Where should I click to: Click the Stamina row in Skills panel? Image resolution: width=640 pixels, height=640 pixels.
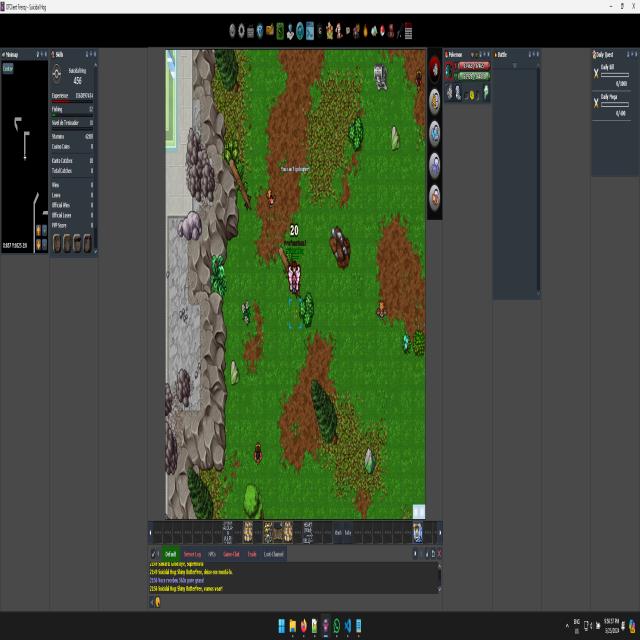tap(72, 136)
